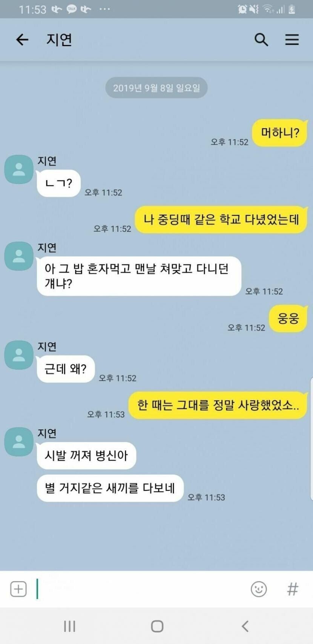
Task: Tap the Android home button
Action: coord(157,626)
